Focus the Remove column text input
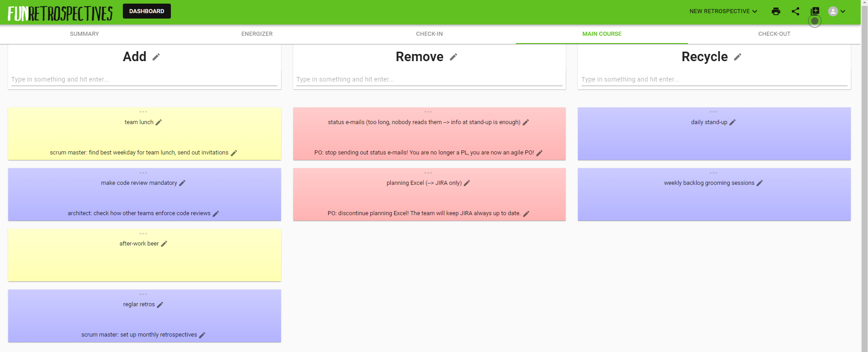The width and height of the screenshot is (868, 352). [x=429, y=79]
